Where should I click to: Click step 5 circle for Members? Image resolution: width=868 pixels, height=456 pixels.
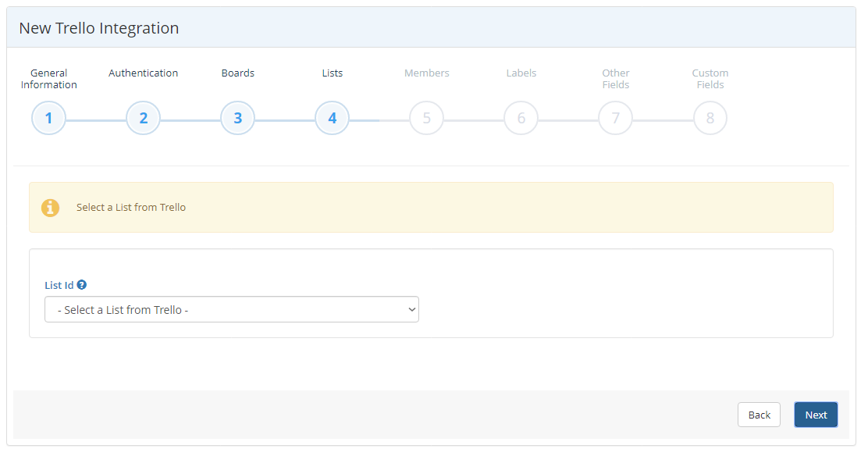(426, 118)
